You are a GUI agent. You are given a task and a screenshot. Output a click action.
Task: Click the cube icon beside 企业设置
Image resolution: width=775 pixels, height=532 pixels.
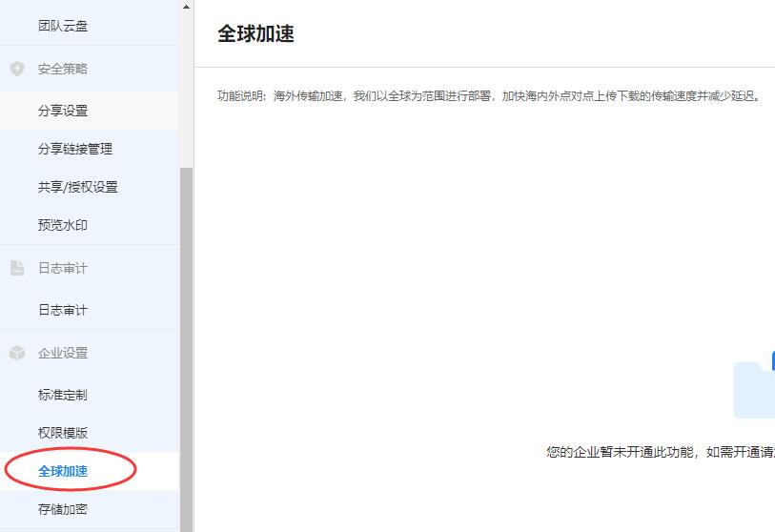(x=17, y=353)
